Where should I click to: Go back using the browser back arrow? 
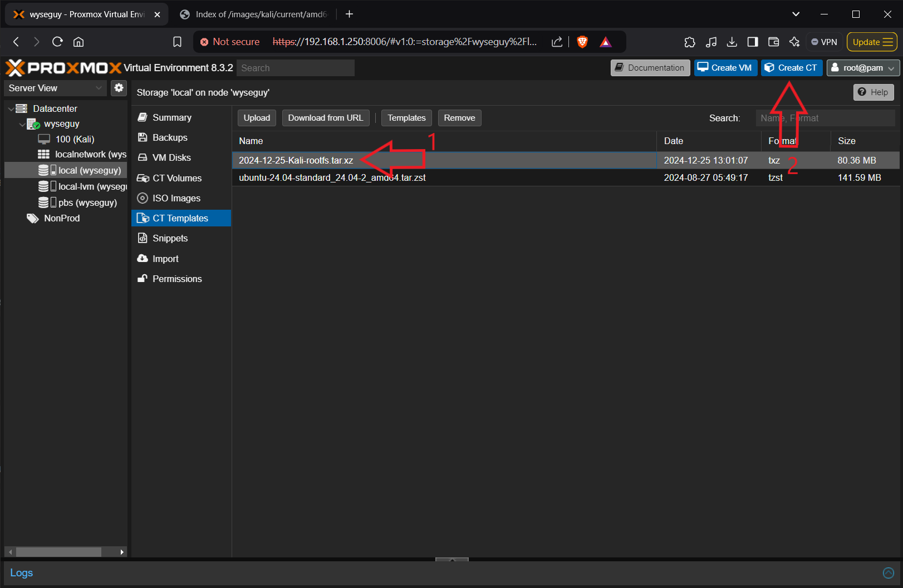point(16,42)
